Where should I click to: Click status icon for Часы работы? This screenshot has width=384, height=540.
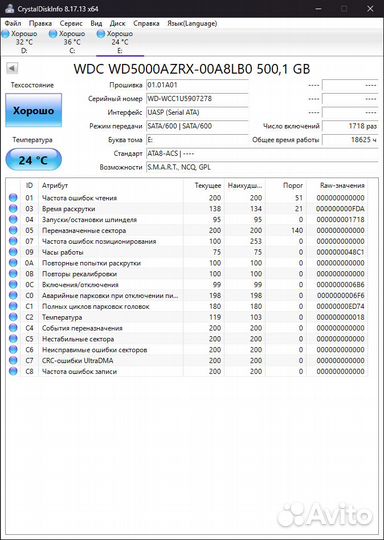(x=13, y=252)
